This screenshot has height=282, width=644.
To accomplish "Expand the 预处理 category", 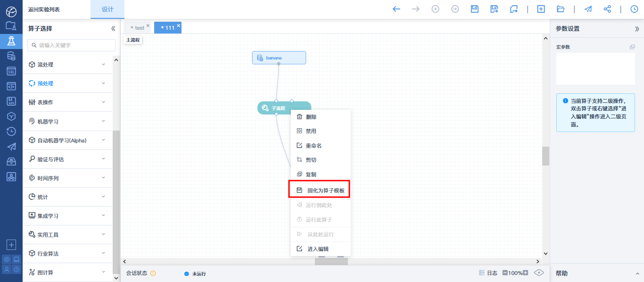I will click(x=68, y=83).
